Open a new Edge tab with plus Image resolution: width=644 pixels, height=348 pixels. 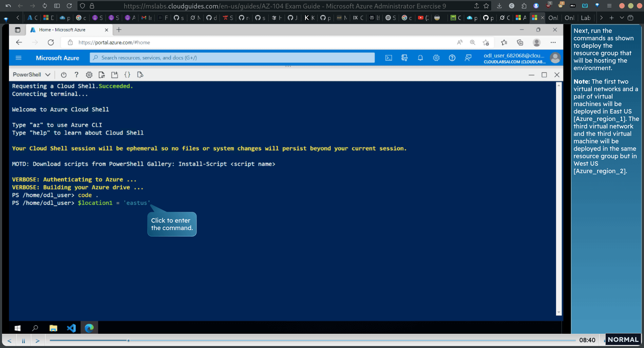point(119,30)
